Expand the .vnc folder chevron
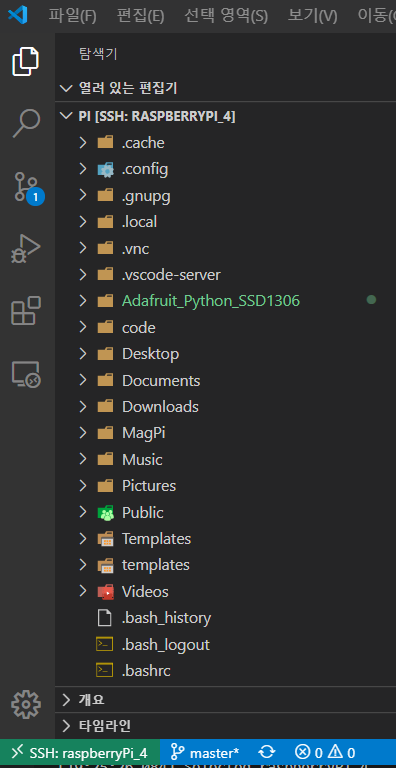Viewport: 396px width, 768px height. [x=83, y=248]
